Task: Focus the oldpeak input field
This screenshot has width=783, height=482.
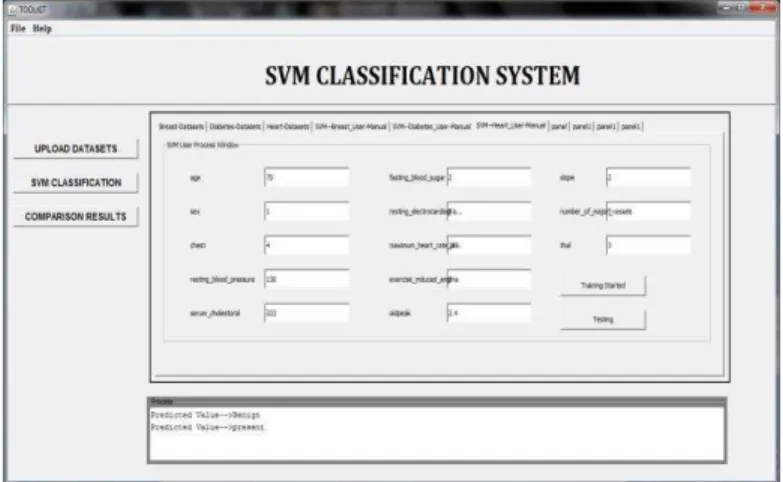Action: click(489, 313)
